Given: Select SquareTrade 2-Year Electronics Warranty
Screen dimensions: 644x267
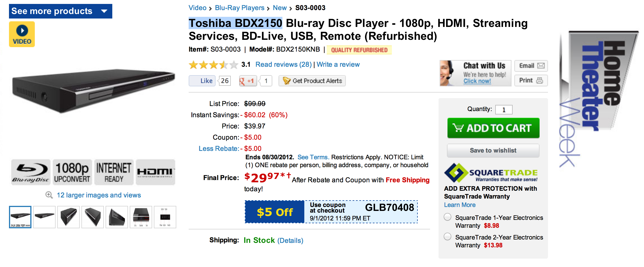Looking at the screenshot, I should 447,237.
